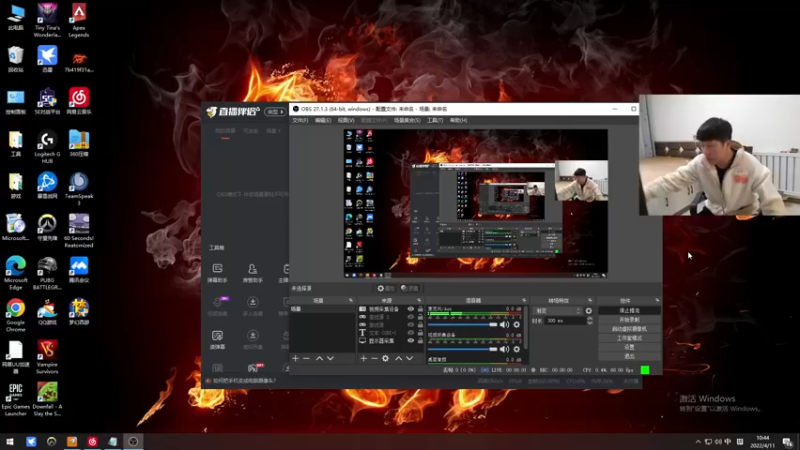The width and height of the screenshot is (800, 450).
Task: Click 开始录制 button in OBS controls
Action: coord(629,320)
